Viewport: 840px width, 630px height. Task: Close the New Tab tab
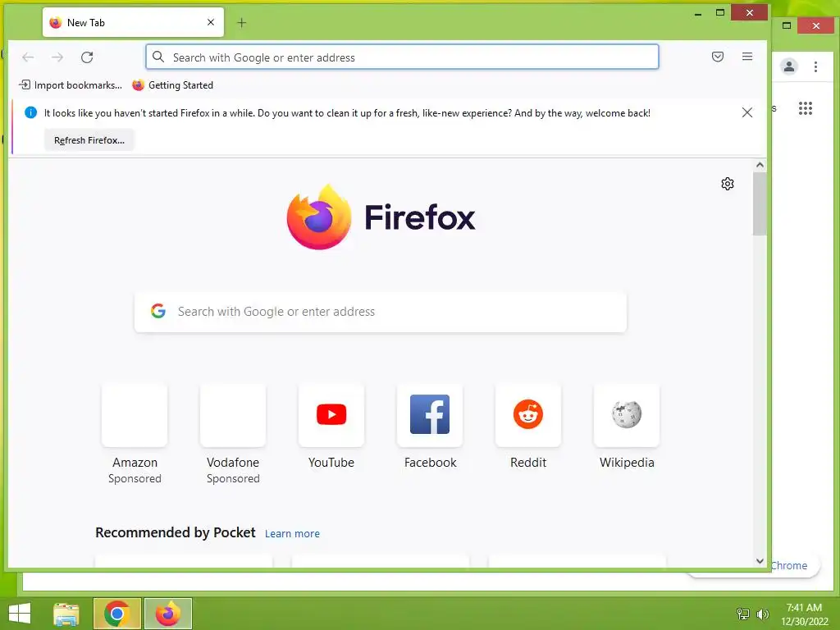[211, 22]
